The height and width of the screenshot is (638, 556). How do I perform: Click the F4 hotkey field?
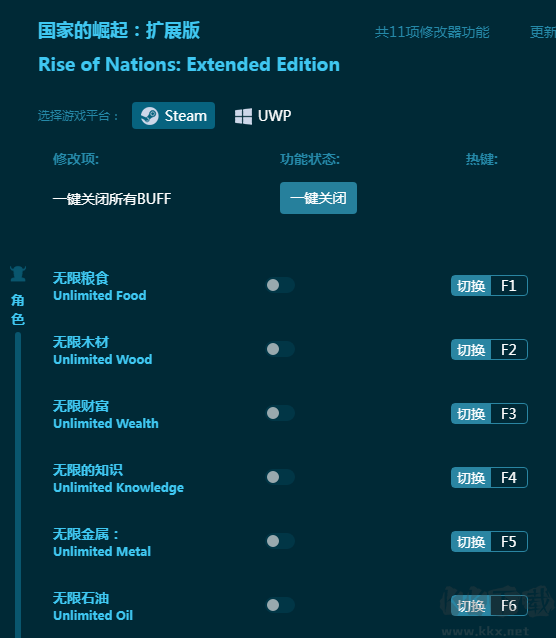pos(509,478)
